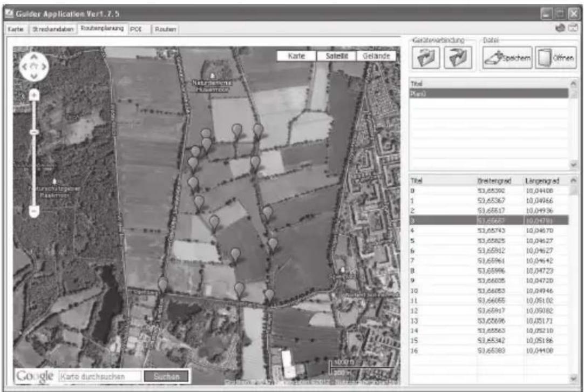Open the POI tab
The image size is (584, 392).
(137, 29)
